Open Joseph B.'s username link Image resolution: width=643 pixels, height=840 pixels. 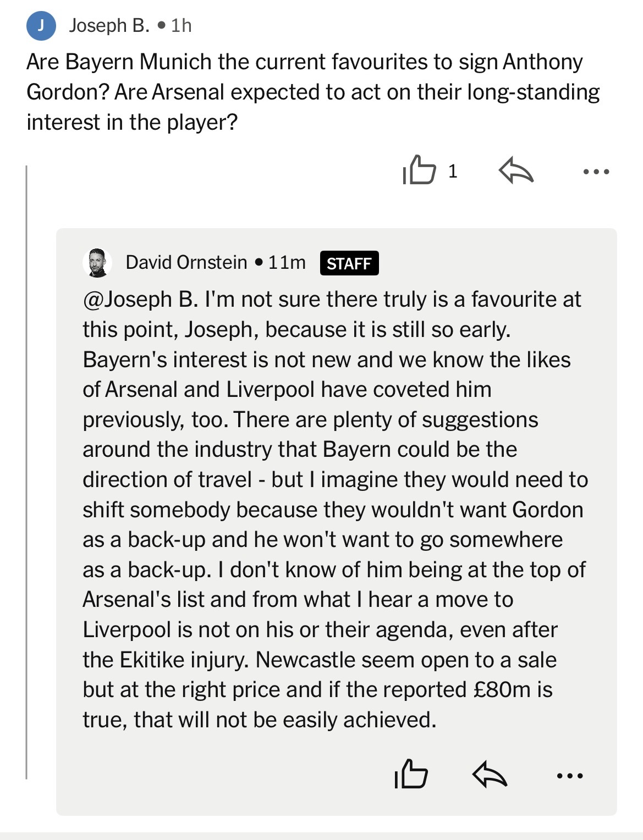pyautogui.click(x=109, y=26)
